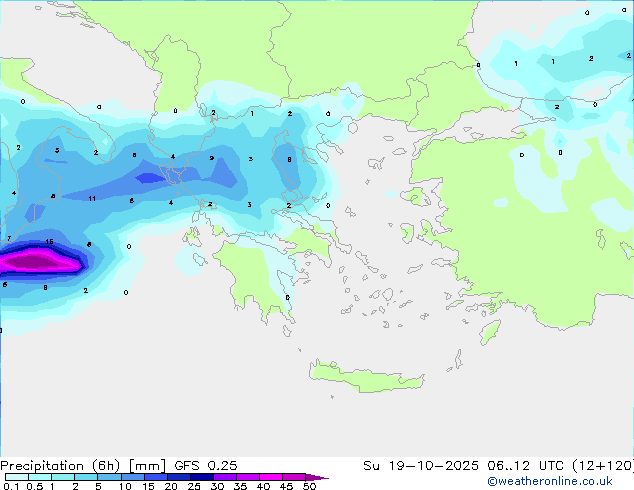The height and width of the screenshot is (490, 634).
Task: Select the 5–10 mm legend swatch
Action: click(109, 477)
